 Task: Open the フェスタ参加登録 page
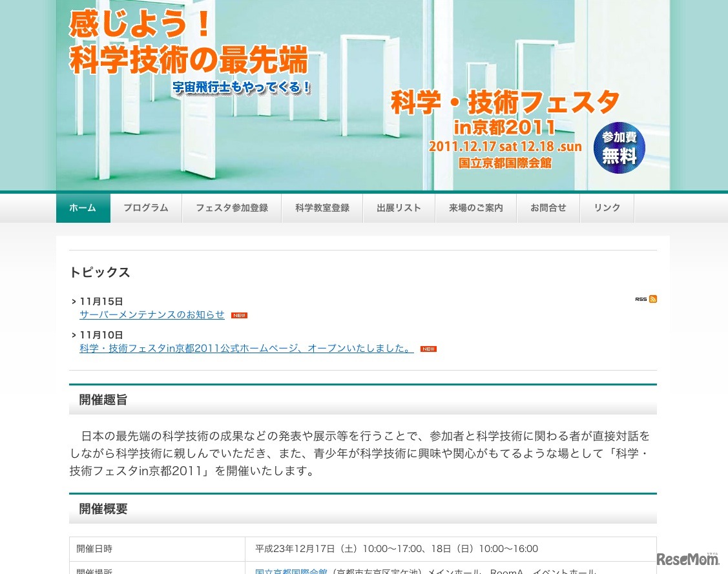tap(232, 207)
